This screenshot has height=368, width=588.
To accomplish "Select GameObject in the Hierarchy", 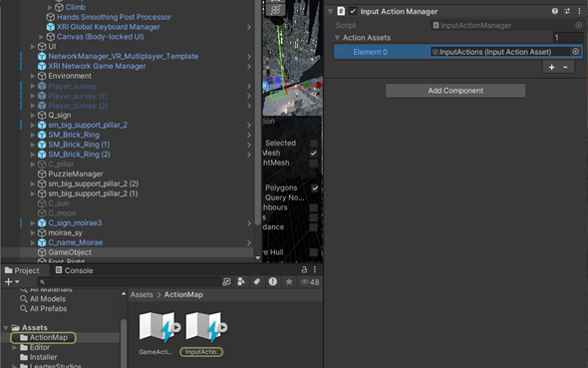I will [x=70, y=252].
